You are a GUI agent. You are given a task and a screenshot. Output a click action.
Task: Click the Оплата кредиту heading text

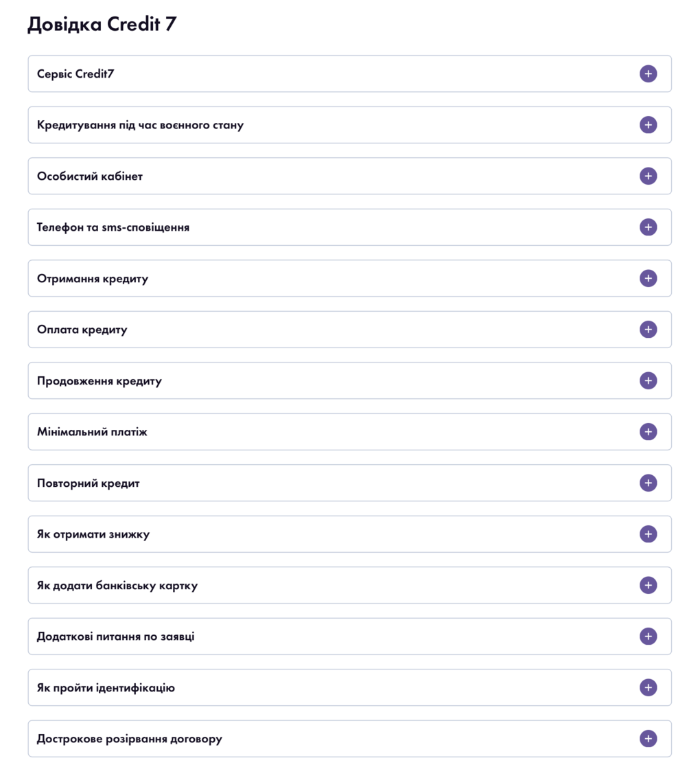pos(82,330)
